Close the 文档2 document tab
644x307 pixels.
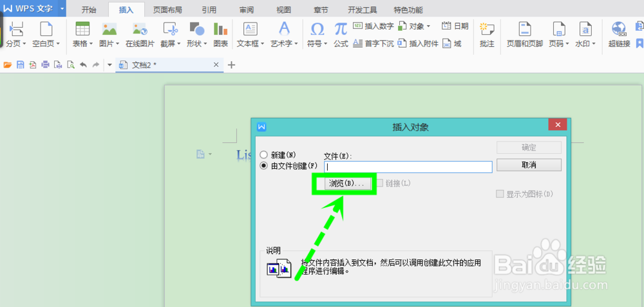click(216, 64)
